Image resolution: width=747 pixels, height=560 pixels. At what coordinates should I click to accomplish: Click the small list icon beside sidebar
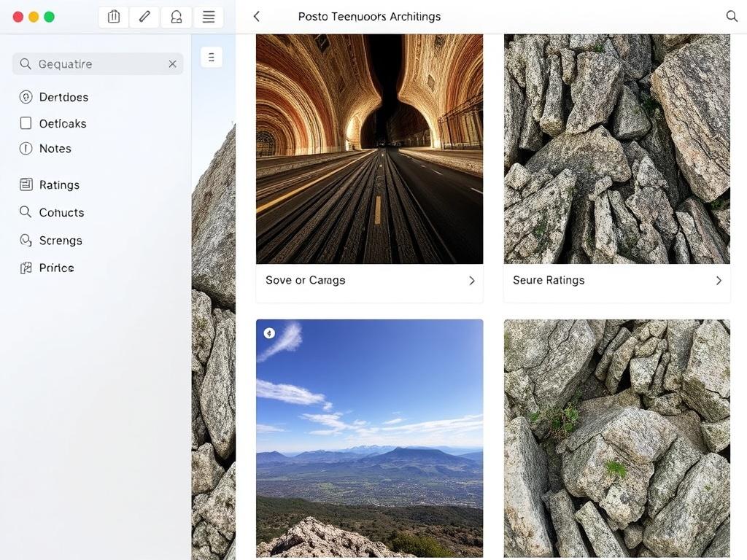point(211,57)
